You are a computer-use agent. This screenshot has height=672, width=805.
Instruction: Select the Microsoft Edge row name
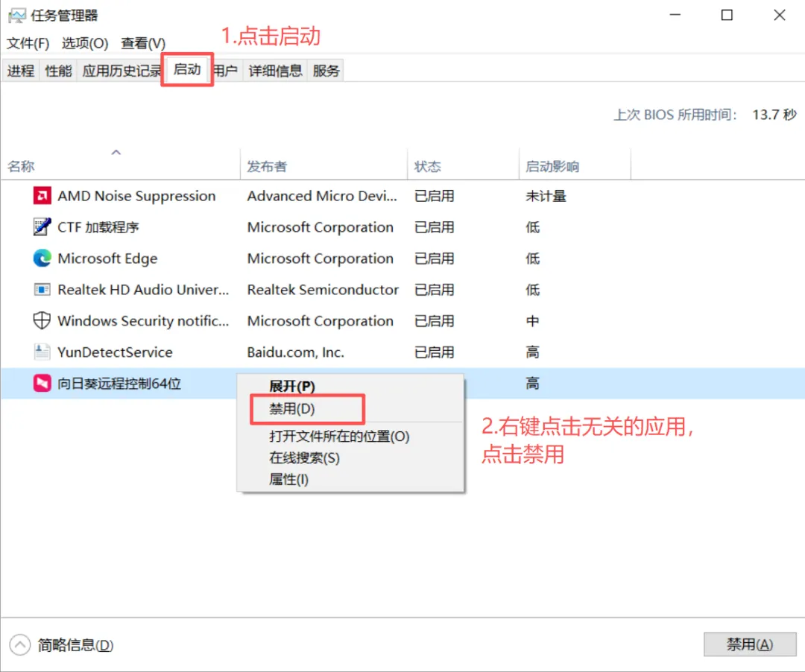coord(107,259)
